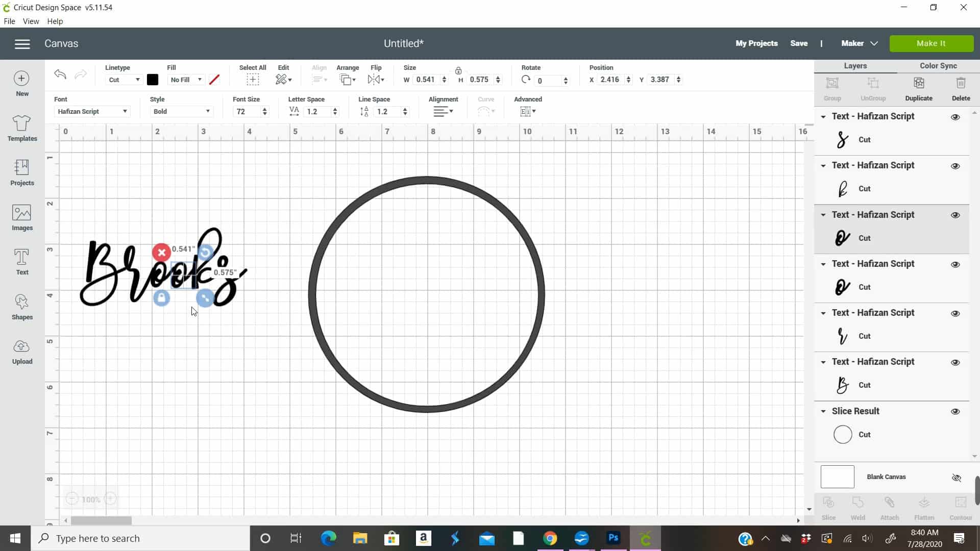Open the Linetype dropdown
The image size is (980, 551).
coord(124,80)
